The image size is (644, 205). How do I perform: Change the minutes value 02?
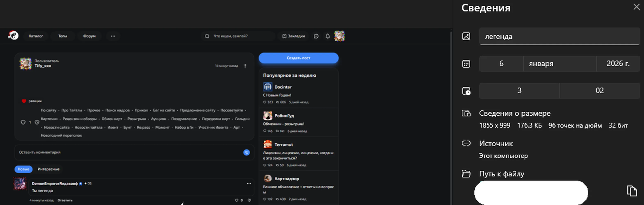click(600, 91)
